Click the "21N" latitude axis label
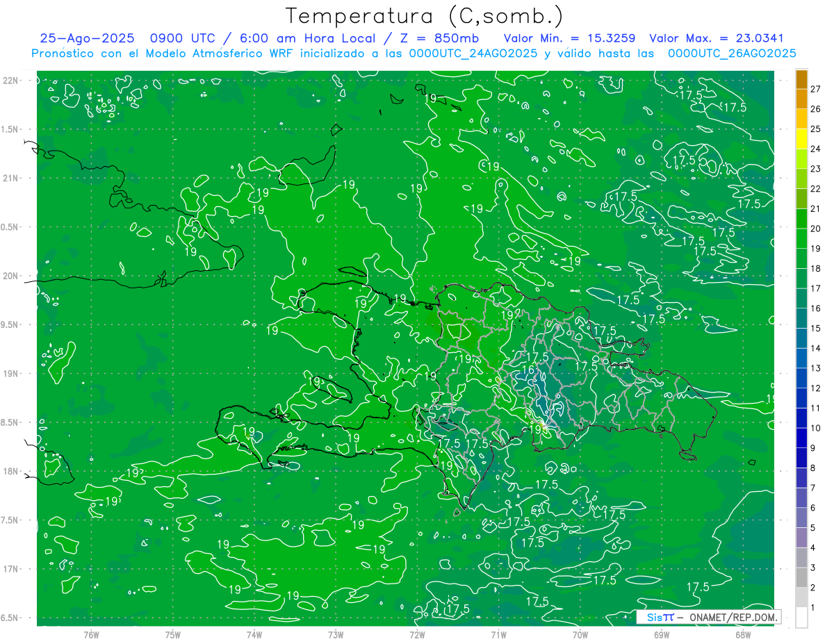The image size is (834, 644). click(10, 179)
